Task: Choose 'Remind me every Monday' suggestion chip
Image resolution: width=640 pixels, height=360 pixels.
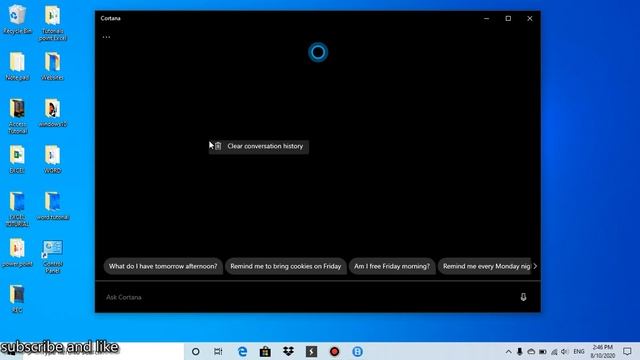Action: click(x=484, y=266)
